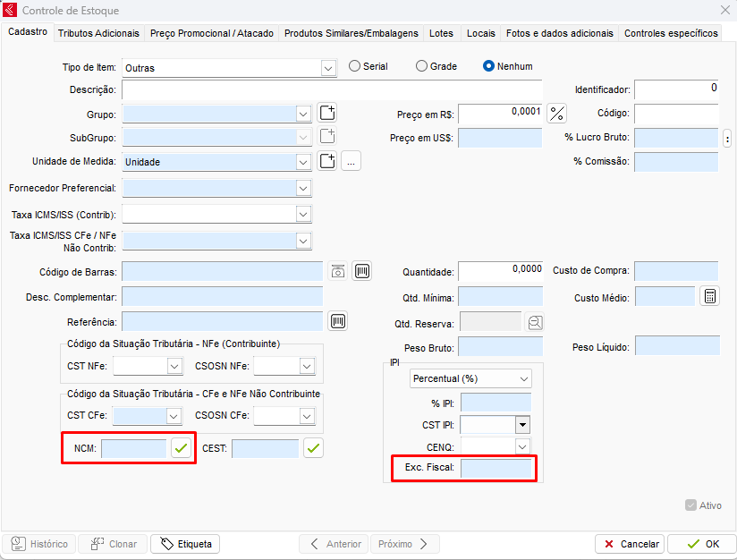Open the percent calculator beside Preço em R$
This screenshot has width=737, height=560.
pyautogui.click(x=557, y=114)
